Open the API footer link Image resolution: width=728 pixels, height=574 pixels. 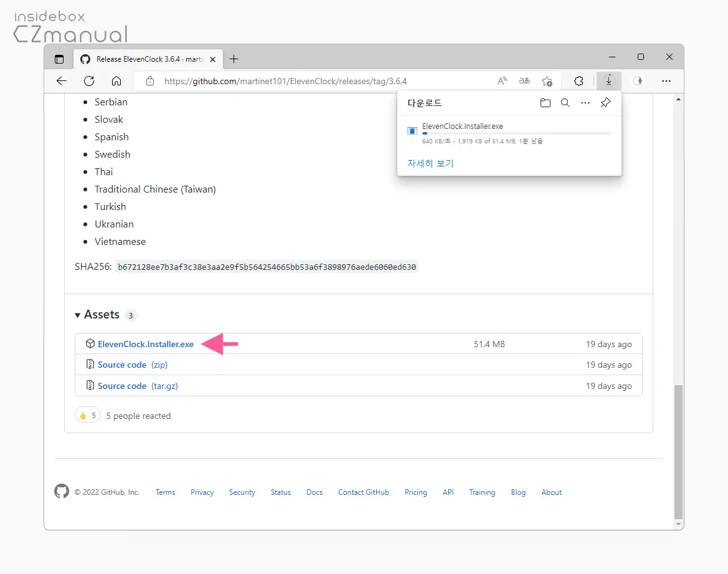(448, 492)
